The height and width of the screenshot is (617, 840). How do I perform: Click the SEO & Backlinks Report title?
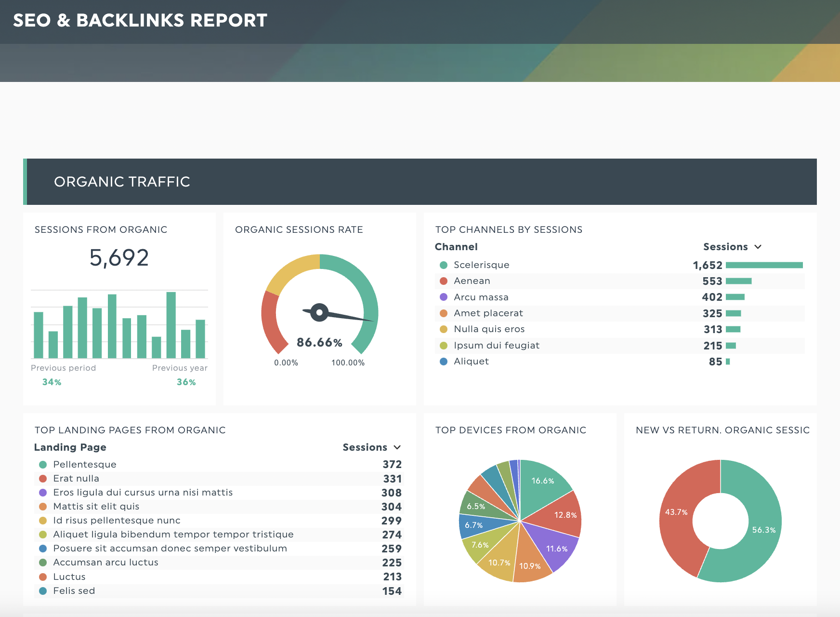click(x=140, y=20)
